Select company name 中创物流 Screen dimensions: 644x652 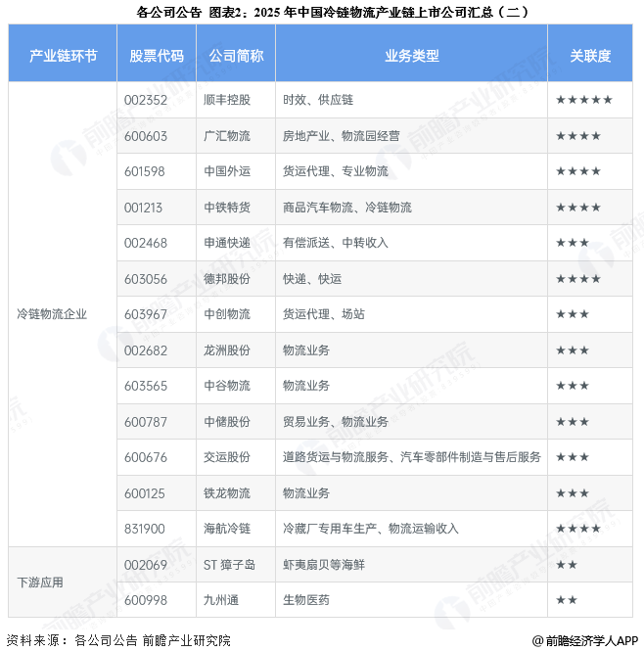(x=227, y=314)
